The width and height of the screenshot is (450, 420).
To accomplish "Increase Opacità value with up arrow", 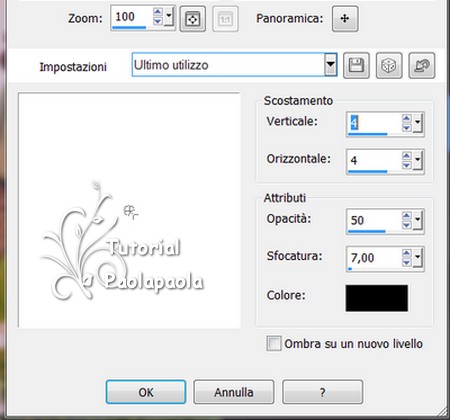I will coord(407,215).
